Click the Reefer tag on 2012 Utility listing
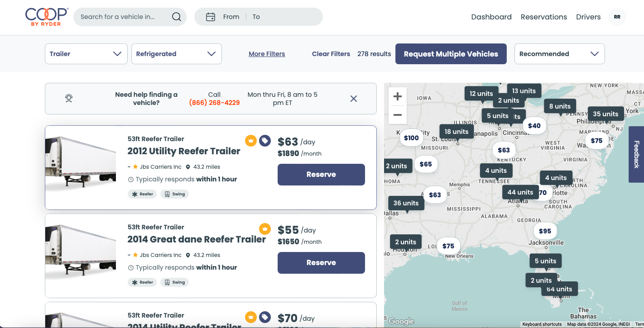This screenshot has height=328, width=644. (142, 194)
